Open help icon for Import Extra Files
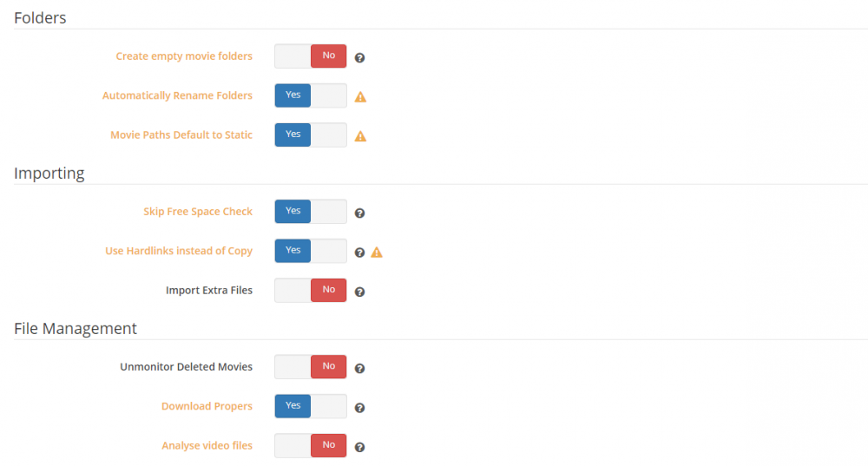 tap(360, 292)
